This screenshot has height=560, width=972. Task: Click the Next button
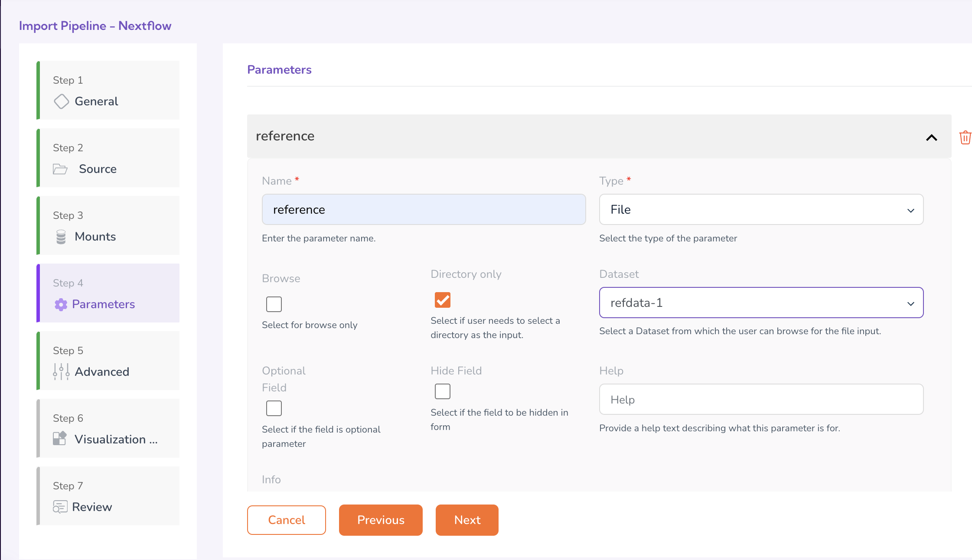tap(467, 520)
